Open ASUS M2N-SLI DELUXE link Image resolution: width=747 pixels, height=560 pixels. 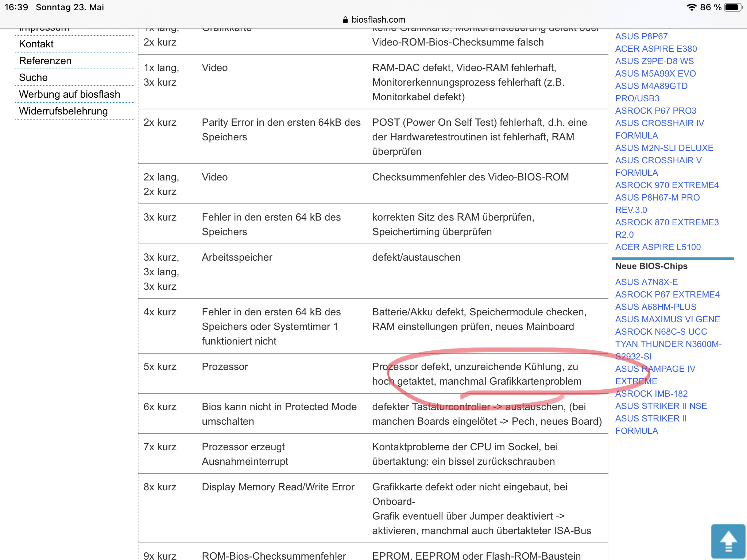pyautogui.click(x=664, y=148)
